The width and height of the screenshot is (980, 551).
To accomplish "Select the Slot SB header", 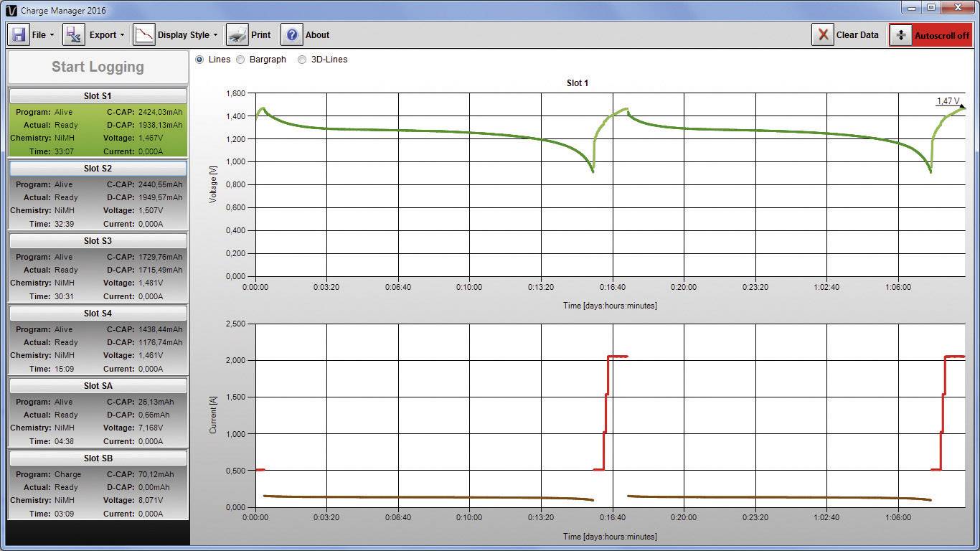I will [x=98, y=458].
